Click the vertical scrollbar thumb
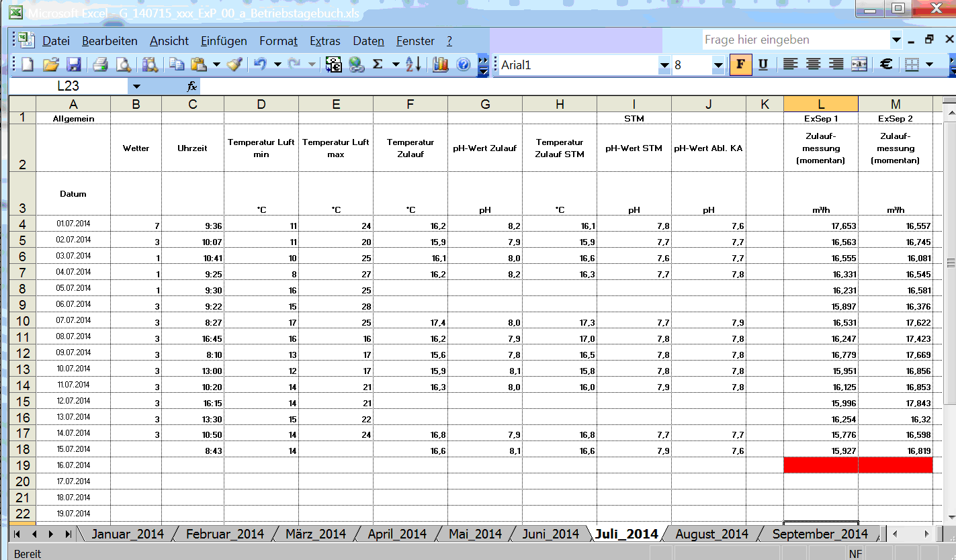 949,262
